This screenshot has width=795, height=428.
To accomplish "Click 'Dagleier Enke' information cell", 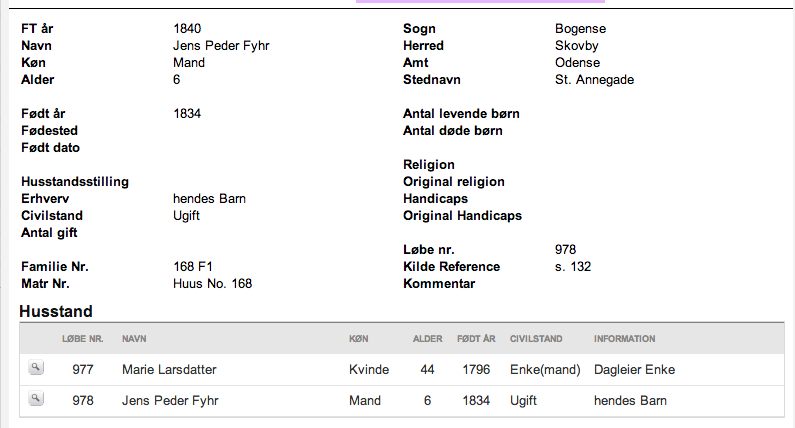I will [x=634, y=370].
